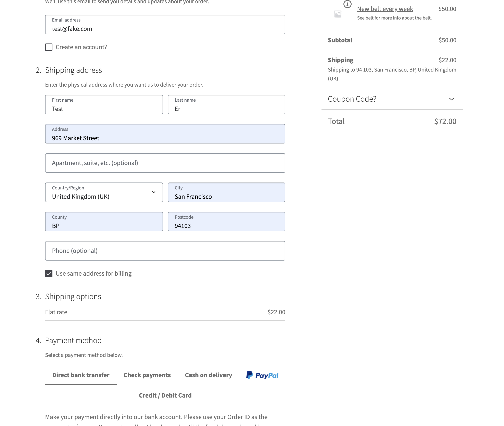Uncheck Use same address for billing
The height and width of the screenshot is (426, 504).
[x=49, y=273]
